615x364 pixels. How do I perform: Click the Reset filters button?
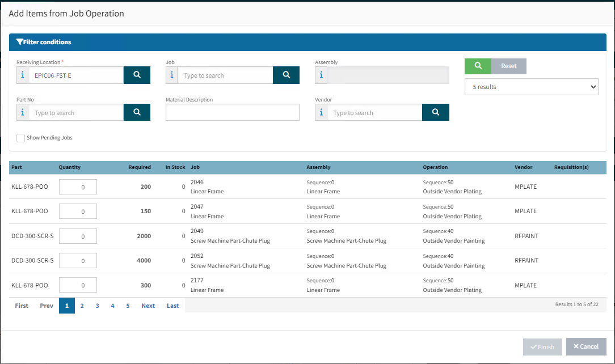click(x=508, y=66)
